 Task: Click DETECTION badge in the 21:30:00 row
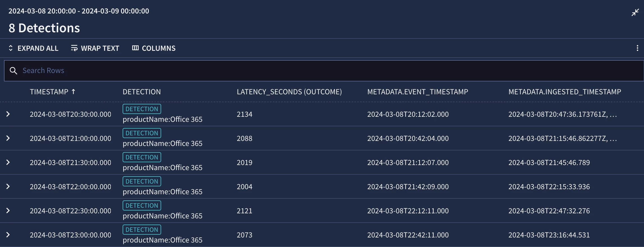[x=142, y=157]
